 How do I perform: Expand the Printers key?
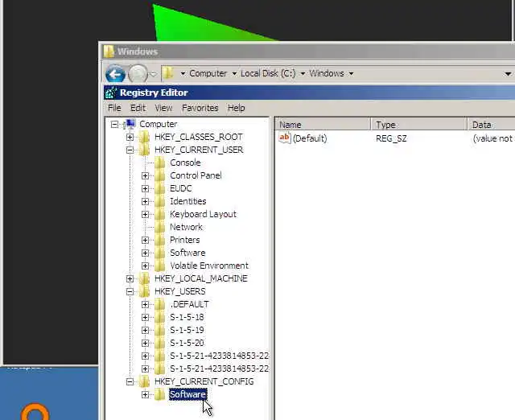[145, 241]
